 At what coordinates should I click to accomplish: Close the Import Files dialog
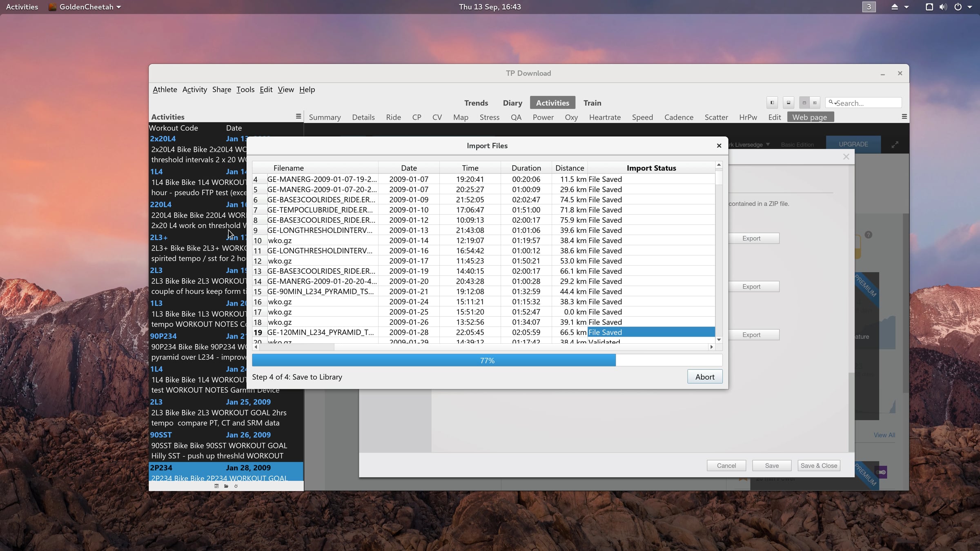click(x=719, y=146)
